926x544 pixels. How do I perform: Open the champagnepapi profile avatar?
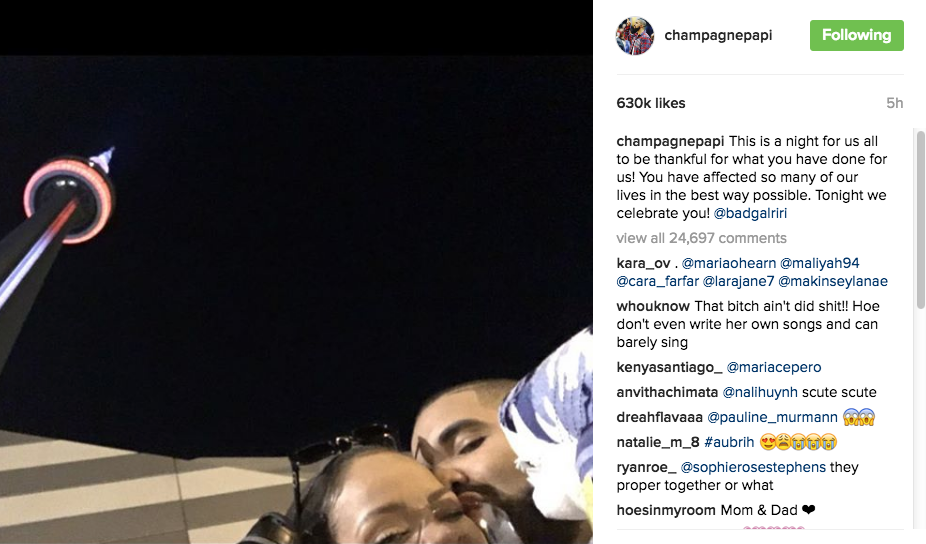[635, 35]
